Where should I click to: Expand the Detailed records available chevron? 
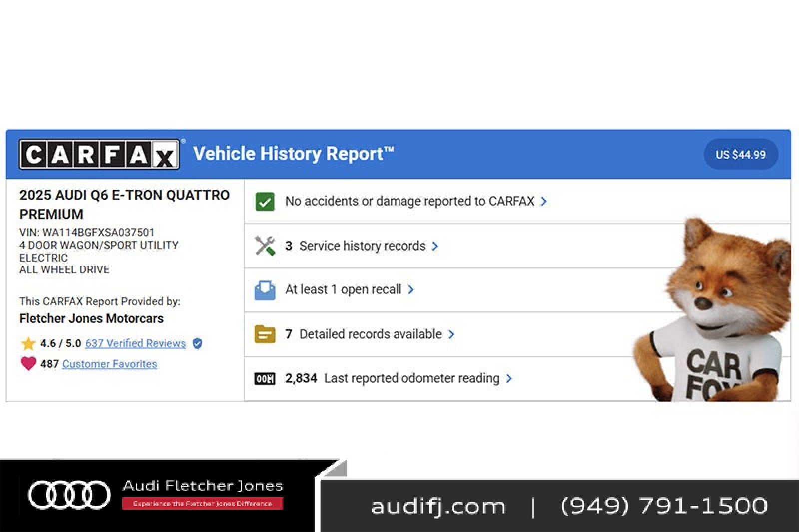(x=451, y=334)
